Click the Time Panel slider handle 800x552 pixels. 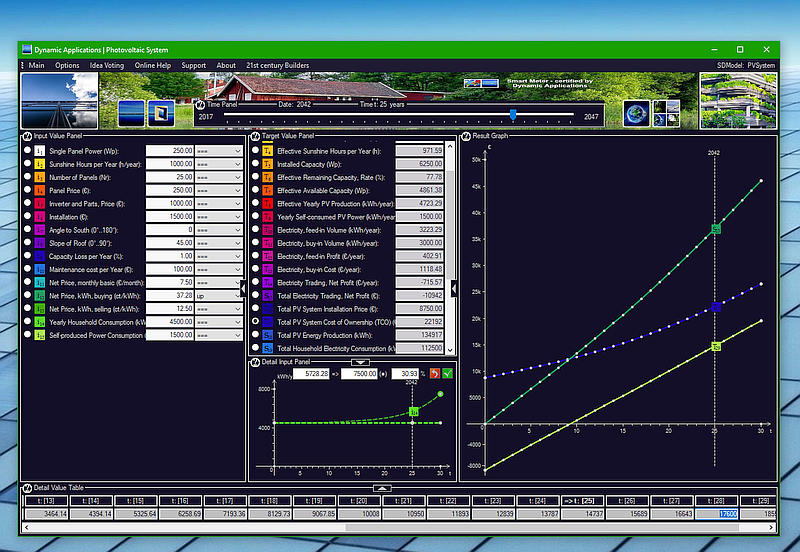click(513, 115)
